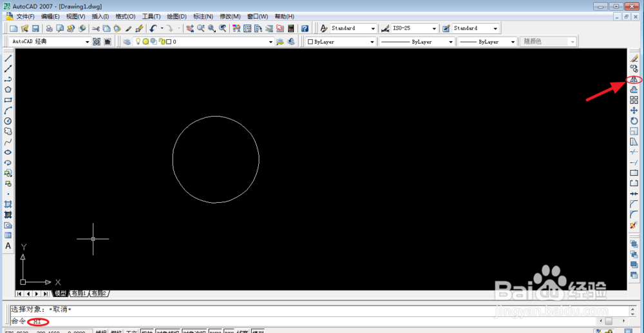The width and height of the screenshot is (644, 333).
Task: Open workspace settings gear button
Action: pyautogui.click(x=97, y=42)
